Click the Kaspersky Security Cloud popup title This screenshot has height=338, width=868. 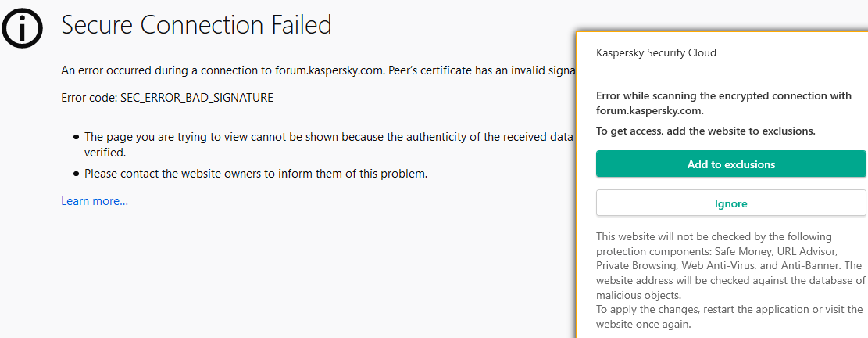(655, 53)
